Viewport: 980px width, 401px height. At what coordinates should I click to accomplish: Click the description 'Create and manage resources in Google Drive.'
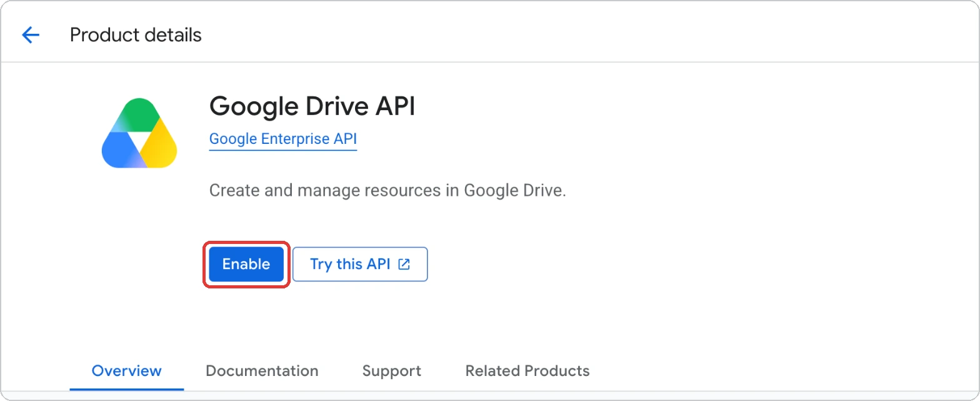tap(387, 191)
